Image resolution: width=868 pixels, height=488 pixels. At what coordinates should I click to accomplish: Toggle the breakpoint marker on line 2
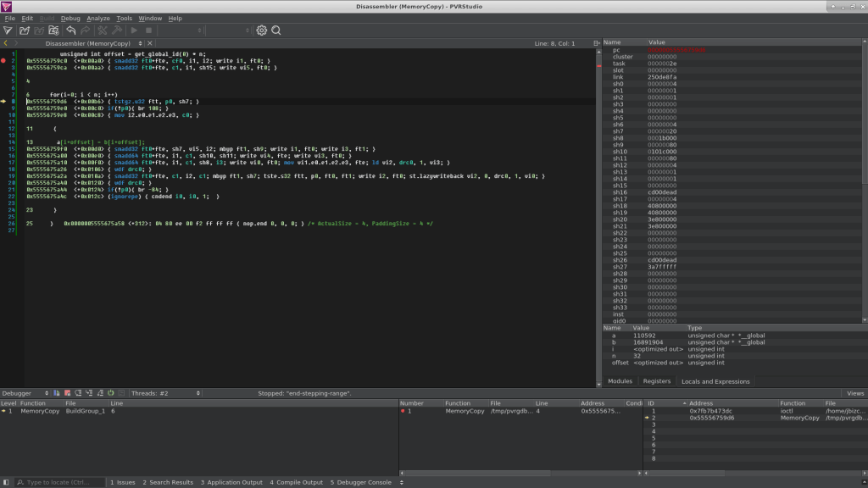(4, 61)
